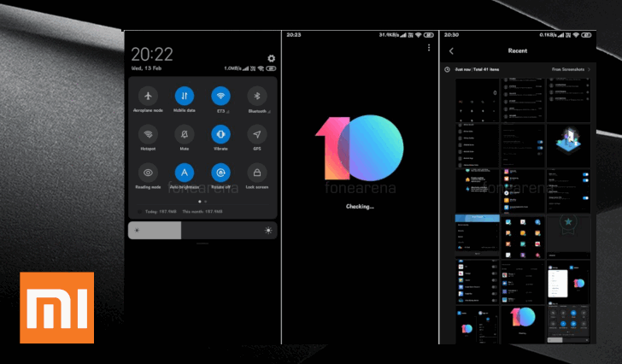
Task: Toggle the ET3 Wi-Fi tile
Action: pos(220,96)
